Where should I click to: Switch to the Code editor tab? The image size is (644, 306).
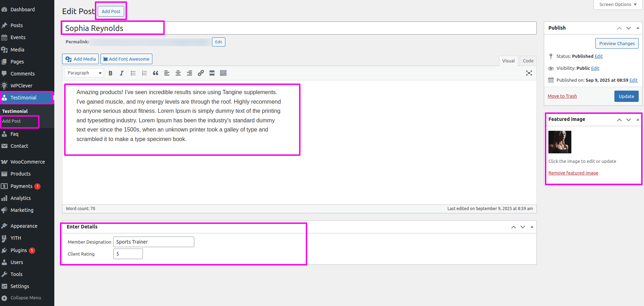528,61
